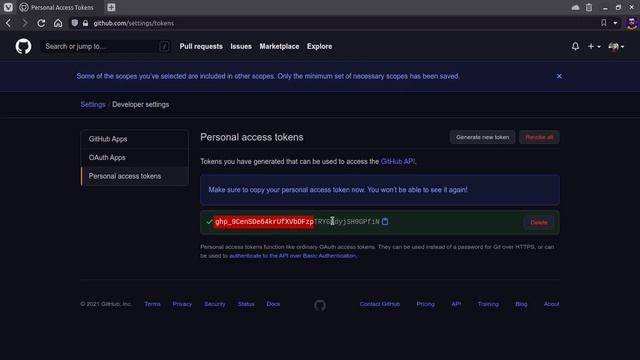Open footer Privacy link
Image resolution: width=640 pixels, height=360 pixels.
coord(182,304)
